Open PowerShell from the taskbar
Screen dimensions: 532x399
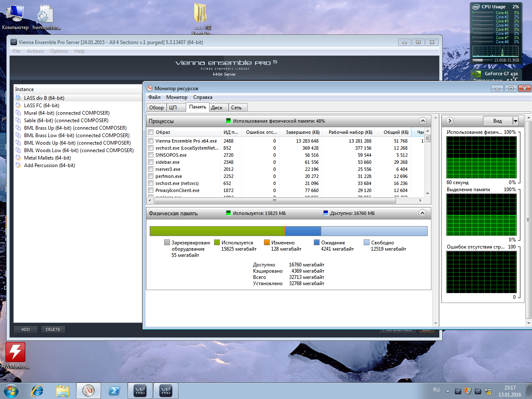point(114,391)
